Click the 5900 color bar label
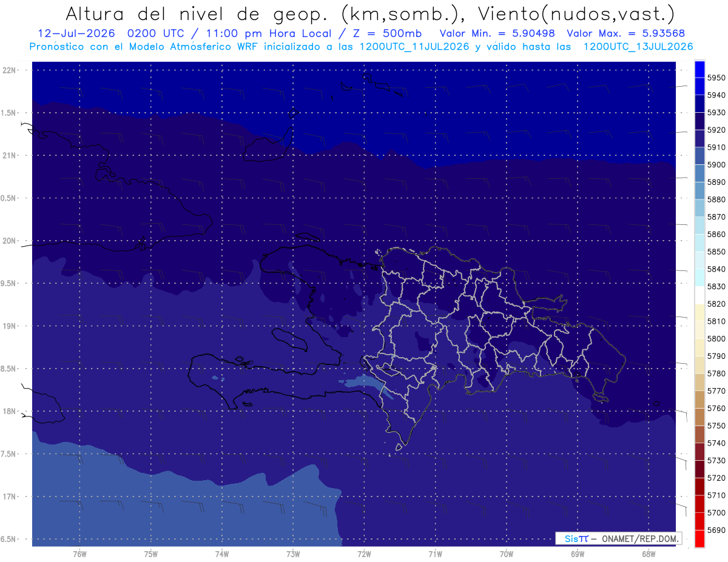The image size is (728, 562). pyautogui.click(x=716, y=165)
